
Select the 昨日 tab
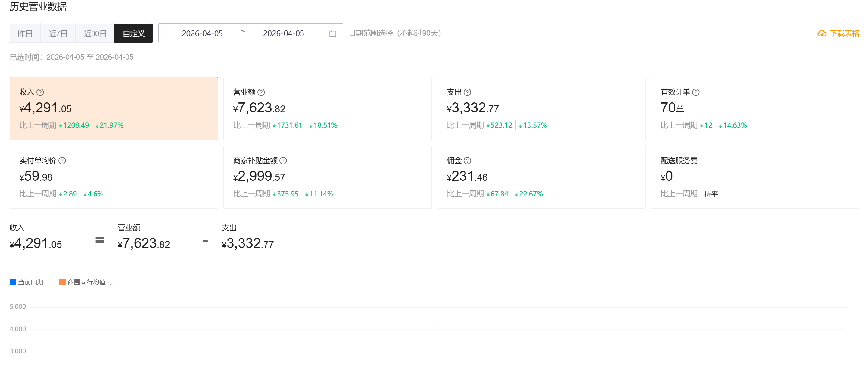pyautogui.click(x=25, y=33)
